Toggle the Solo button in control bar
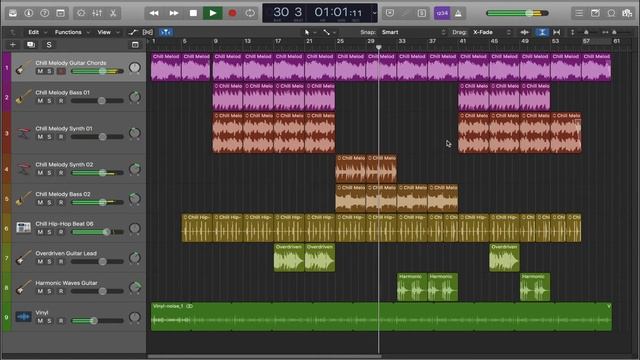The width and height of the screenshot is (640, 360). [x=422, y=13]
